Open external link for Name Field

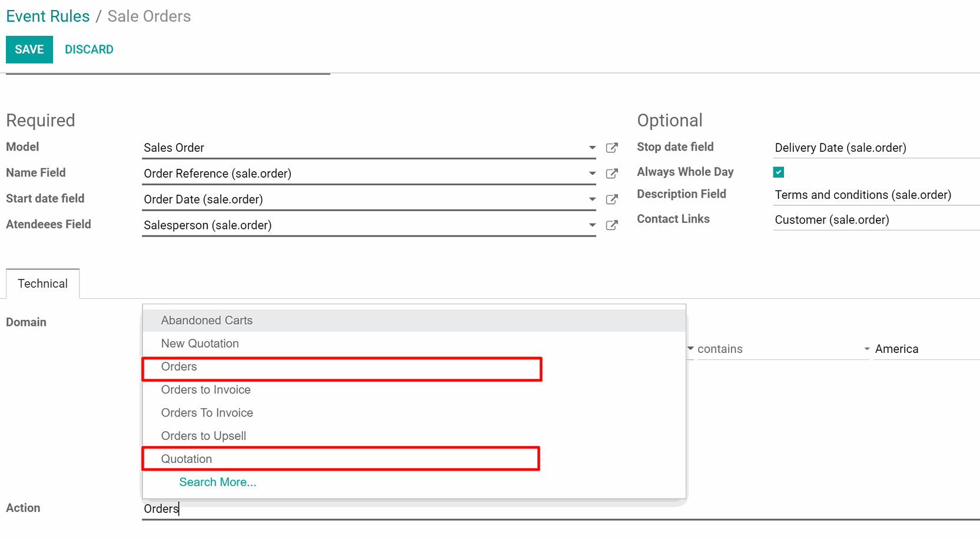pyautogui.click(x=612, y=174)
